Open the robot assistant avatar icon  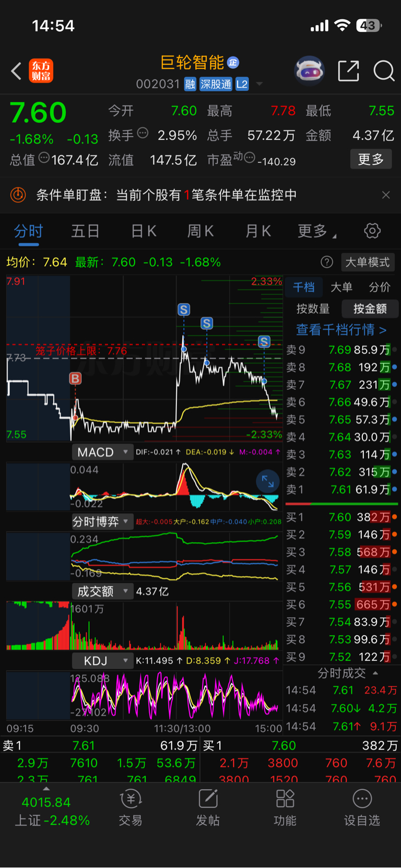(310, 70)
